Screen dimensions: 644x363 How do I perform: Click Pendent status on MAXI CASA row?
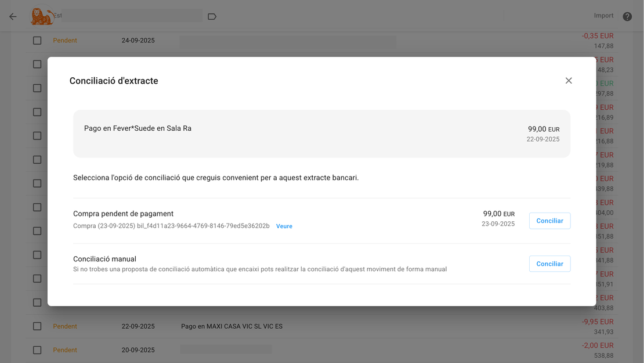tap(65, 326)
